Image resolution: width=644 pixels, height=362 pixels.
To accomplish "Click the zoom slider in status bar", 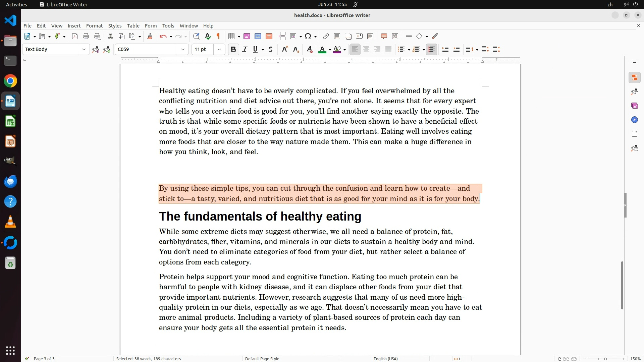I will [605, 359].
